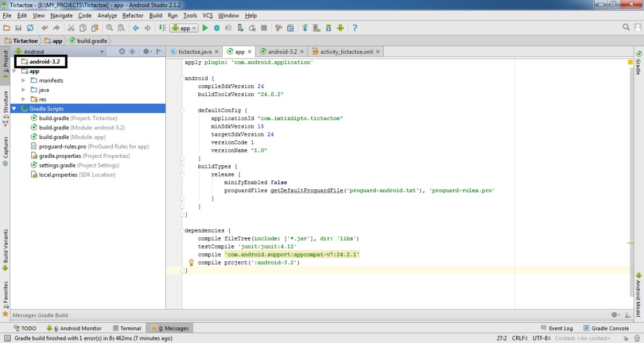The image size is (644, 343).
Task: Switch to the tictactoe.java tab
Action: (x=194, y=52)
